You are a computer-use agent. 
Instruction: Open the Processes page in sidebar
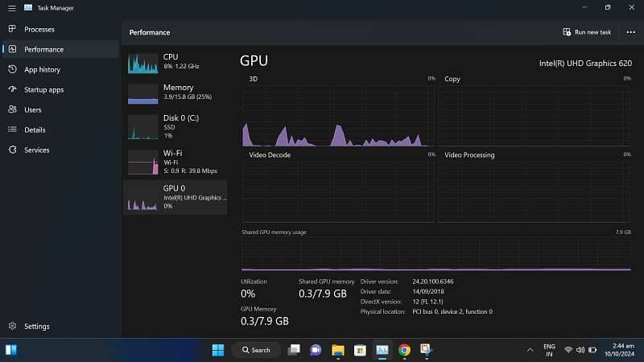point(39,29)
